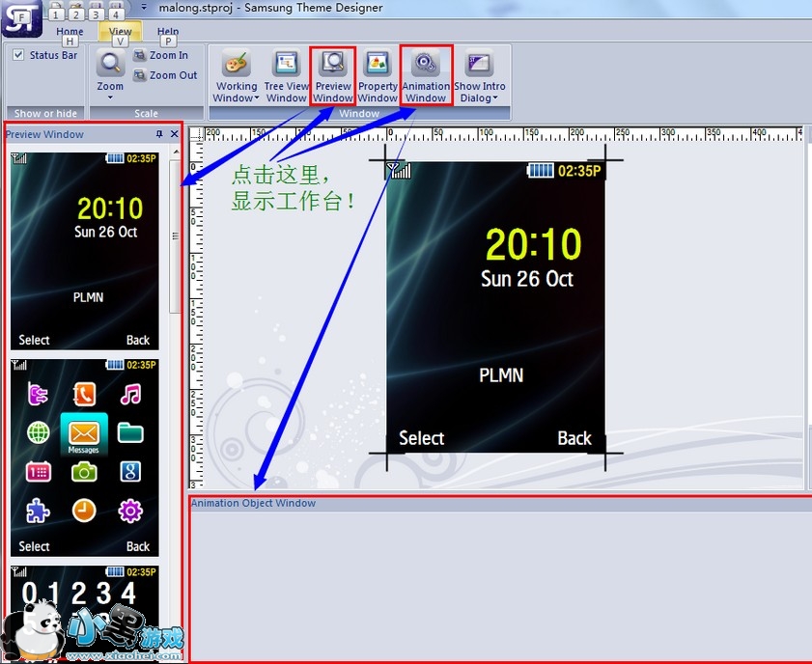
Task: Show the Tree View Window
Action: pos(286,75)
